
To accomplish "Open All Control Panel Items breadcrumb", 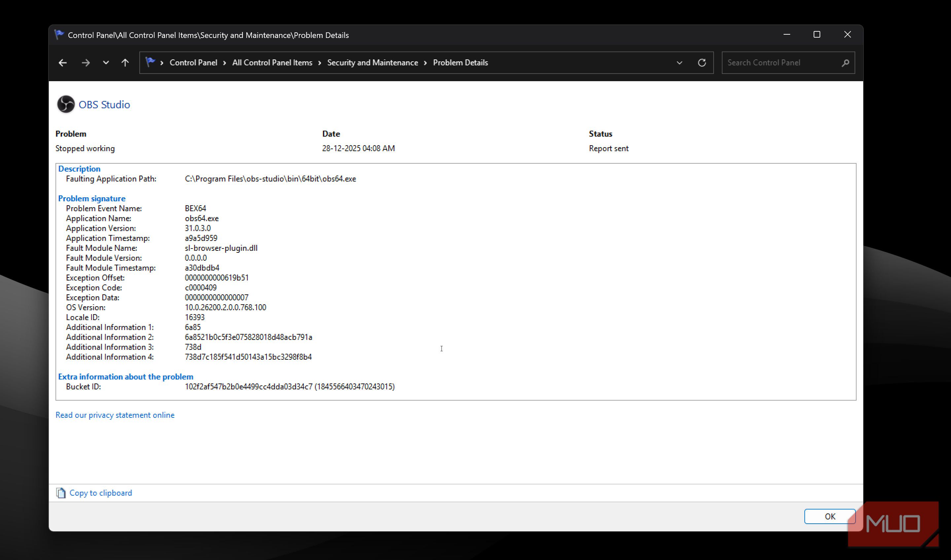I will [x=272, y=63].
